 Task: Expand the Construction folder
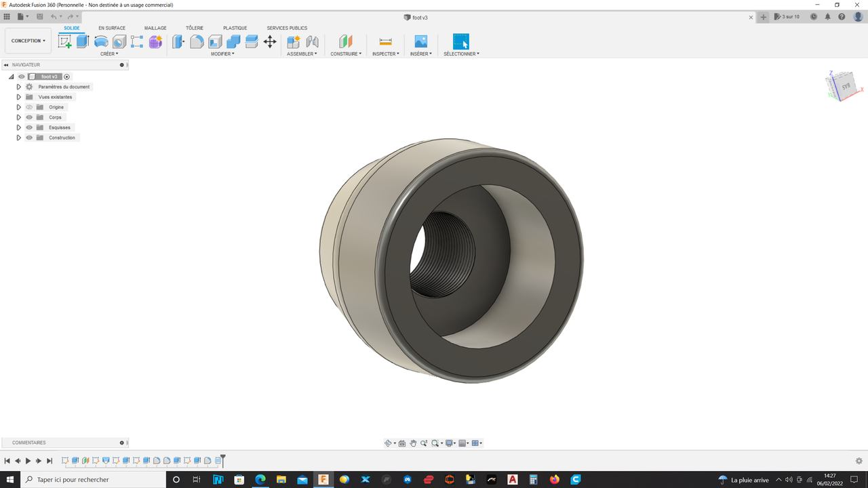19,138
